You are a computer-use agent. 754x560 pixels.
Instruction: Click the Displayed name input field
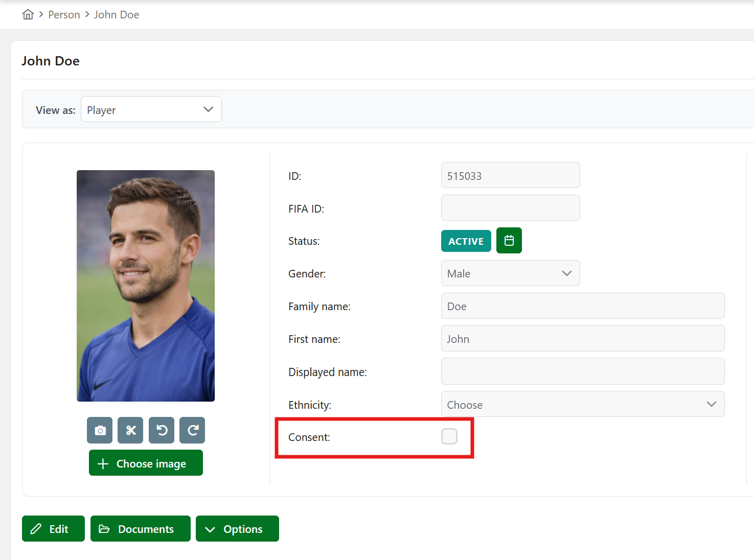click(582, 371)
